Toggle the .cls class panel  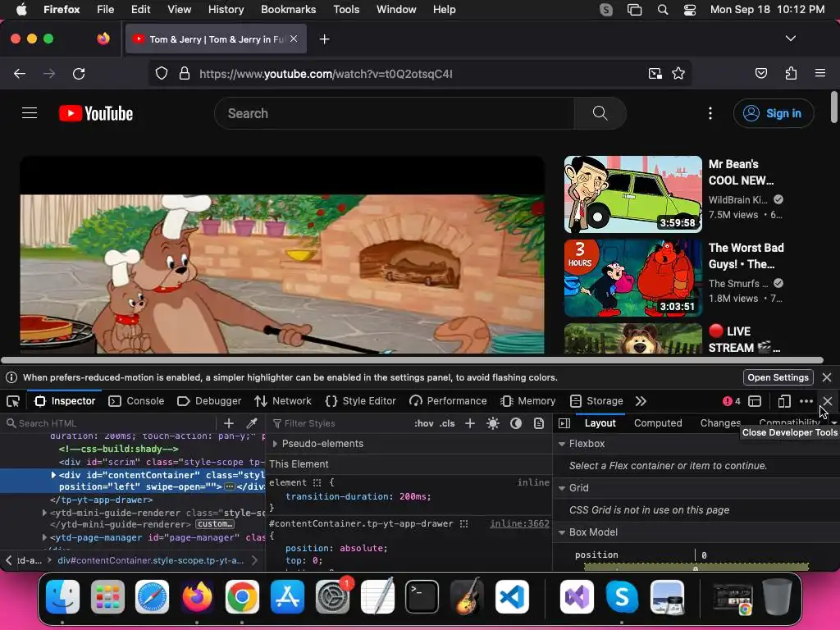[447, 423]
